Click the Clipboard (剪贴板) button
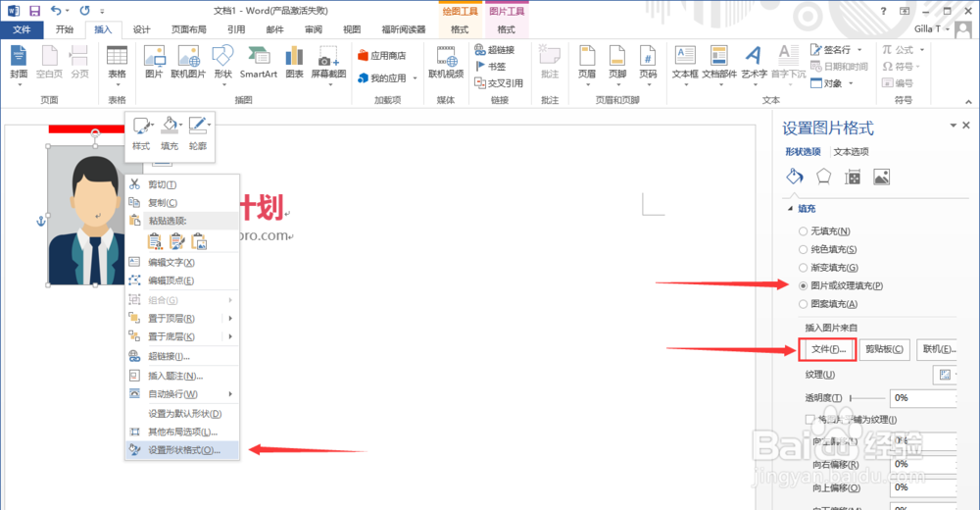Viewport: 980px width, 510px height. [884, 349]
